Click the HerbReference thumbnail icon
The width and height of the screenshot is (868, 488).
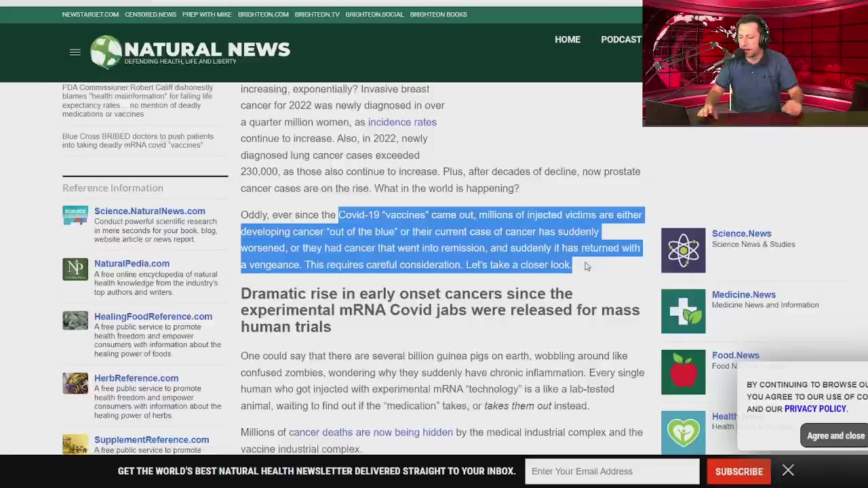tap(75, 383)
